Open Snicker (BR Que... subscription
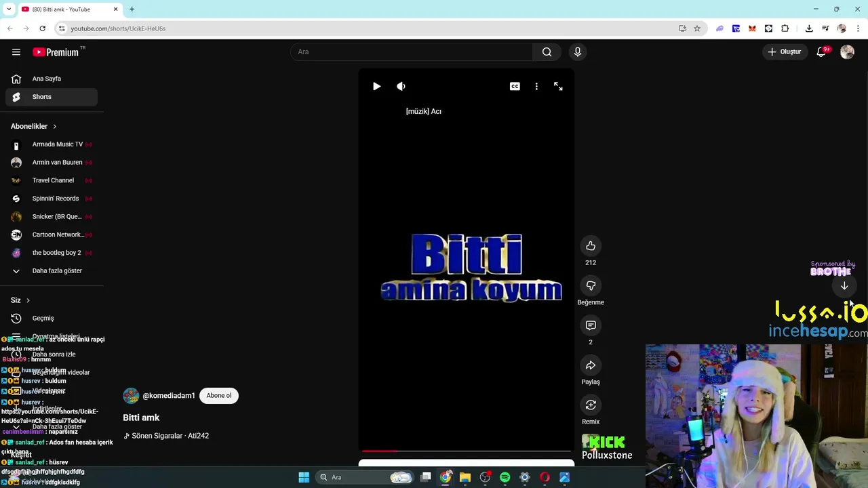 coord(52,217)
